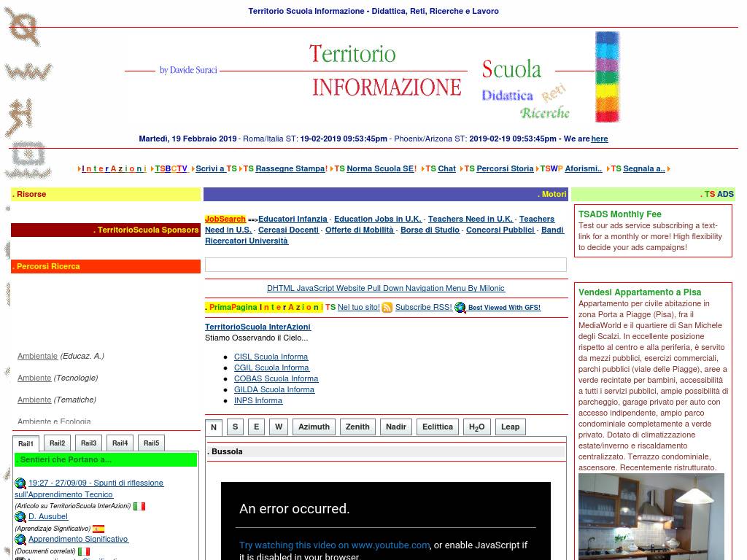Viewport: 747px width, 560px height.
Task: Click the orange RSS feed icon
Action: [x=387, y=308]
